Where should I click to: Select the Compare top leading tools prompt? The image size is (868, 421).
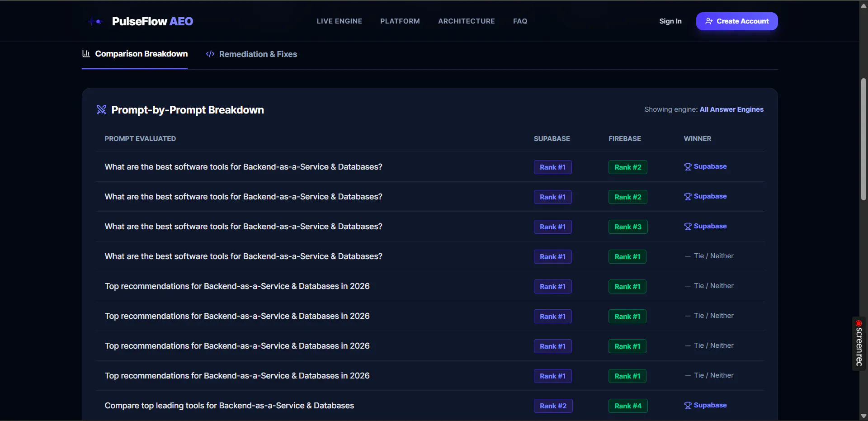point(229,406)
